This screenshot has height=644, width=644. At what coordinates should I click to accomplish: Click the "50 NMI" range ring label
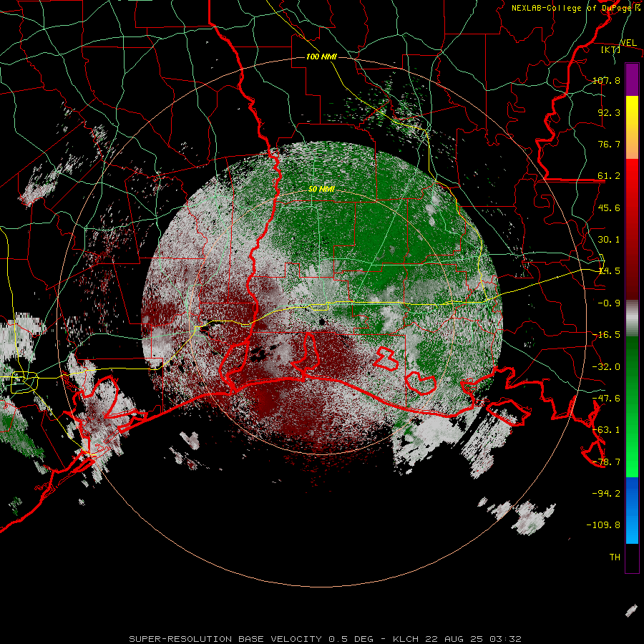click(x=321, y=189)
